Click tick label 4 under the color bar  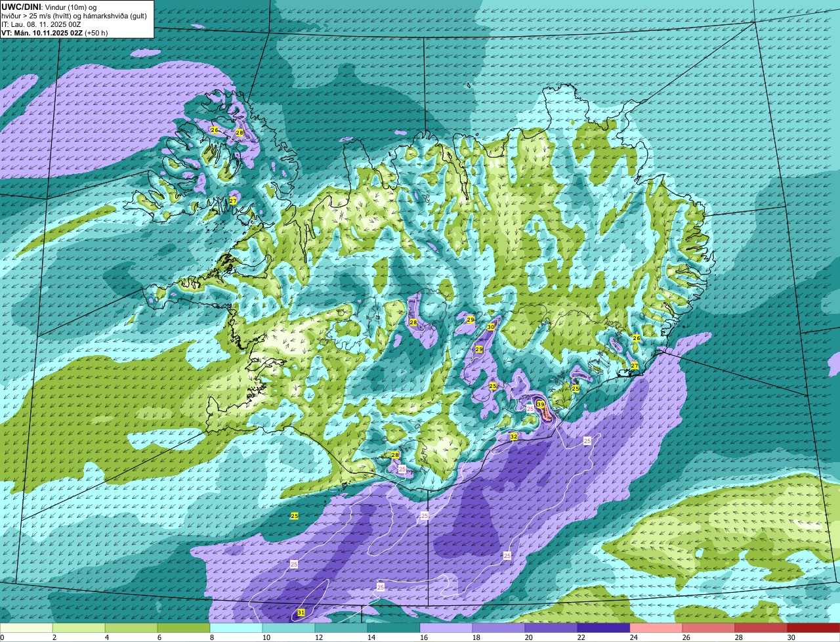107,637
